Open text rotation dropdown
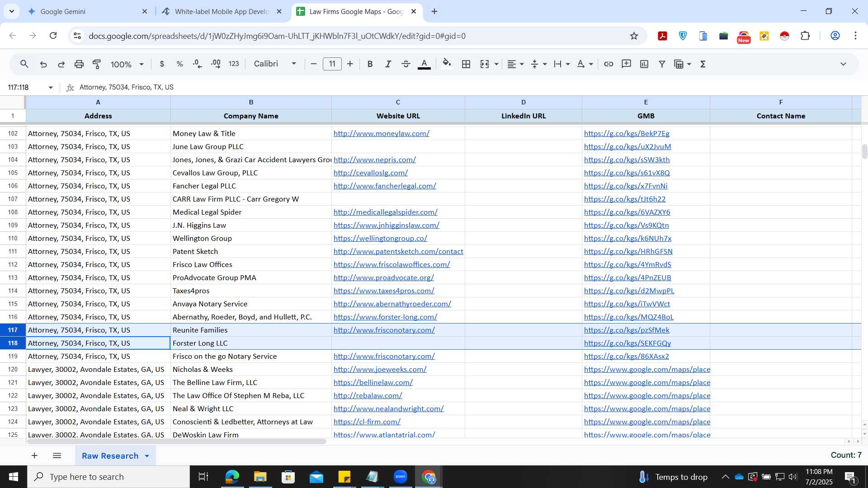 click(585, 64)
